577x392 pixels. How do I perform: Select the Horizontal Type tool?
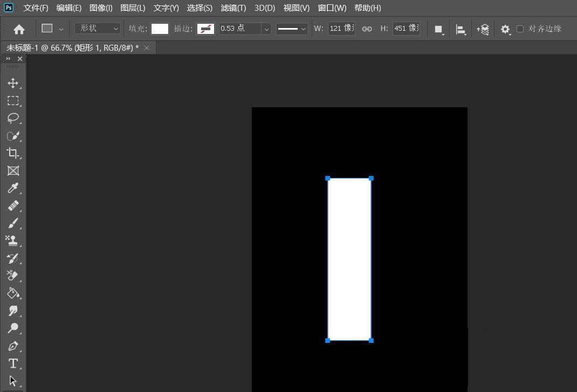(13, 363)
